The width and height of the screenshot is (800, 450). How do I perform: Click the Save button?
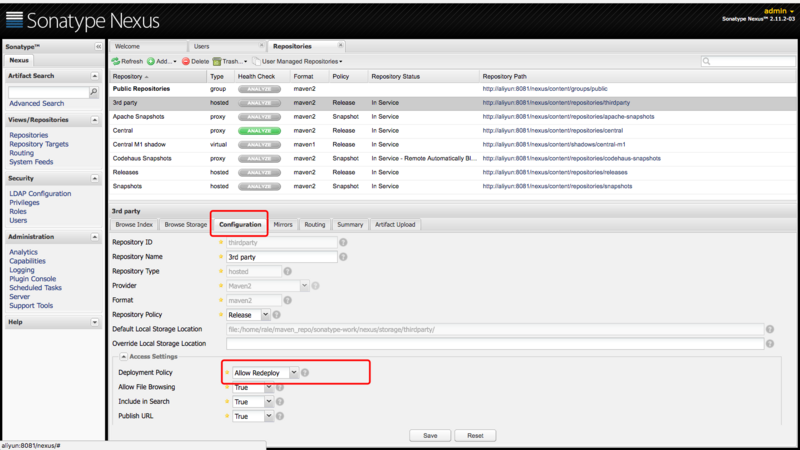click(x=430, y=435)
